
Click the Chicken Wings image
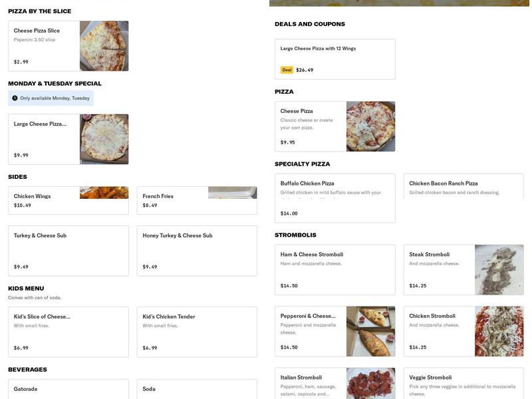pyautogui.click(x=104, y=192)
